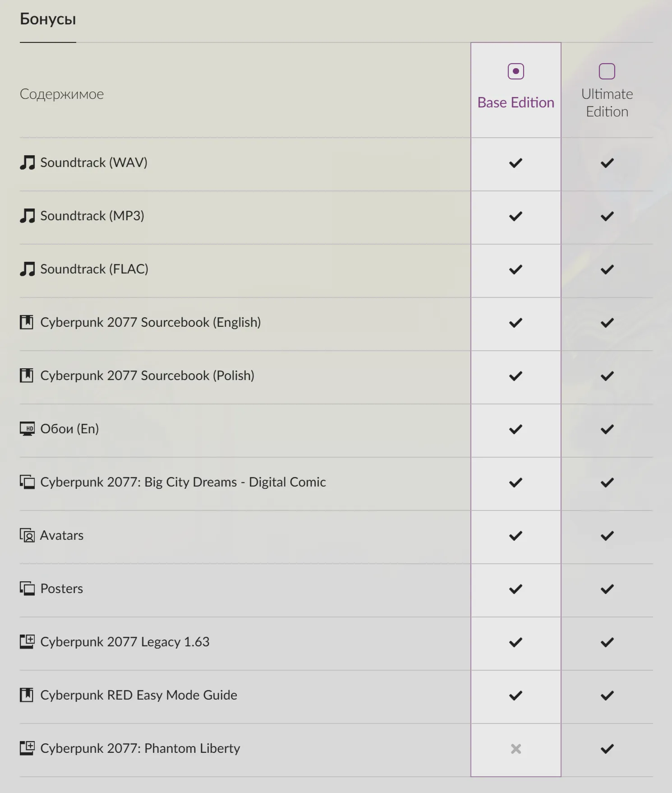This screenshot has width=672, height=793.
Task: Click the Phantom Liberty add-on icon
Action: click(x=27, y=748)
